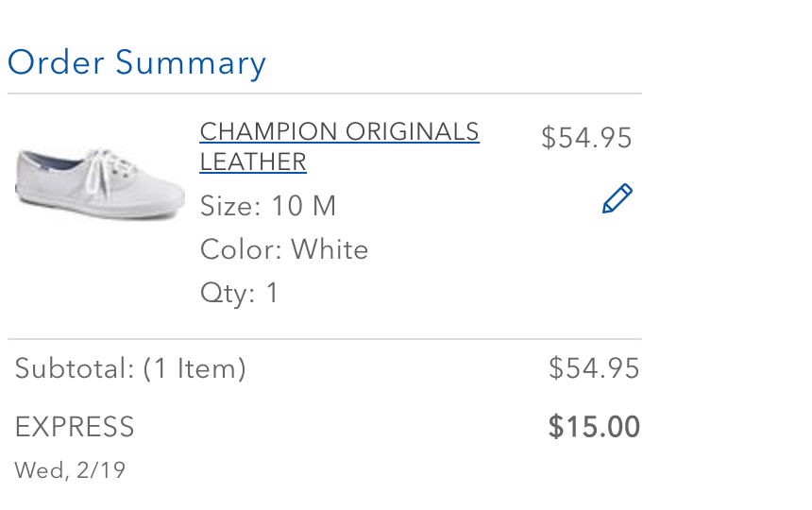Viewport: 812px width, 510px height.
Task: Click the Wed, 2/19 delivery date
Action: (70, 469)
